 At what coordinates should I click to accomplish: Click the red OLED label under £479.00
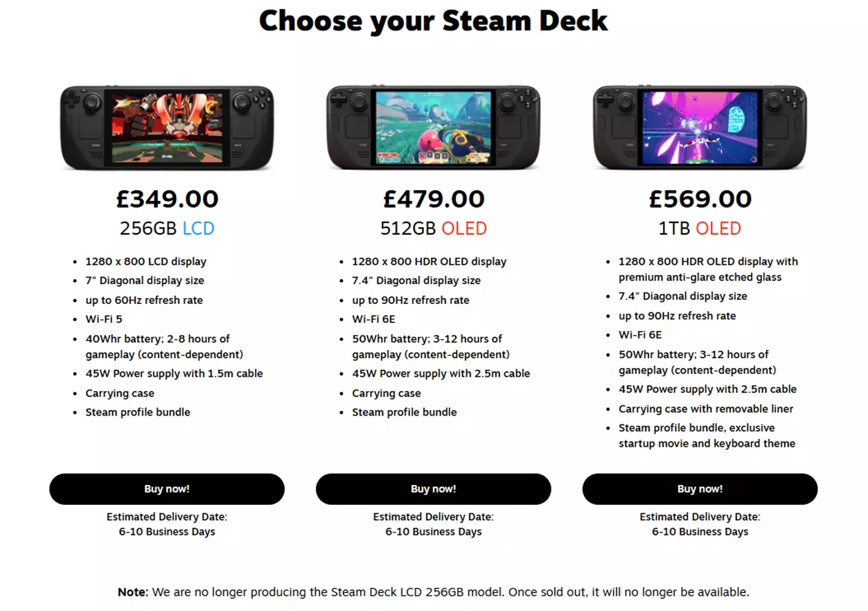click(465, 228)
